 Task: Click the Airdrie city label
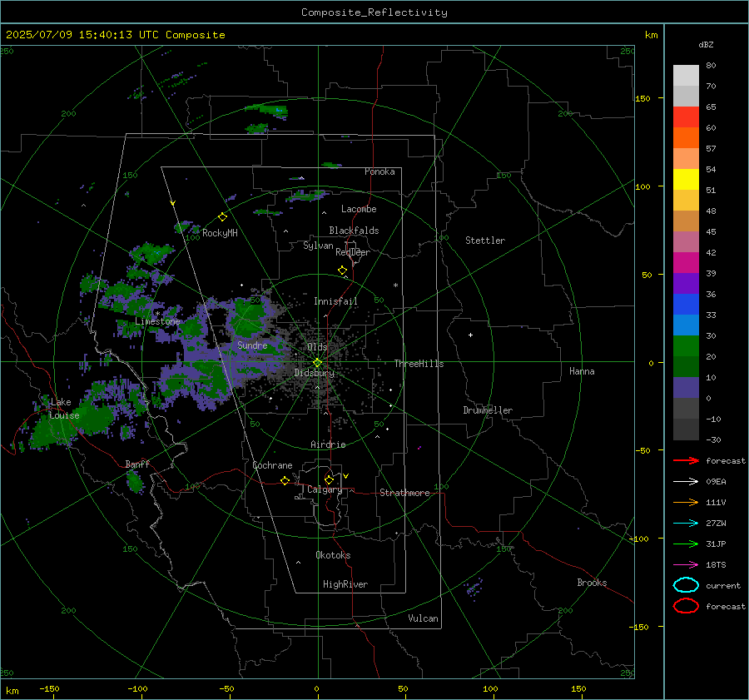[328, 444]
